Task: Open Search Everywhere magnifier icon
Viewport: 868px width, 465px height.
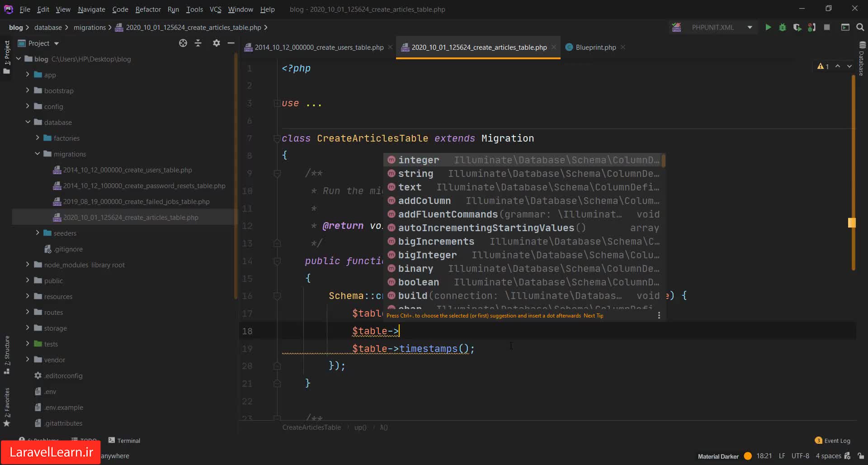Action: [x=860, y=28]
